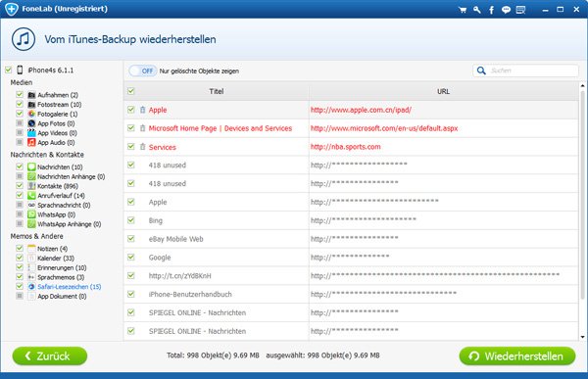Uncheck the iPhone-Benutzerhandbuch row checkbox
588x379 pixels.
click(x=131, y=294)
